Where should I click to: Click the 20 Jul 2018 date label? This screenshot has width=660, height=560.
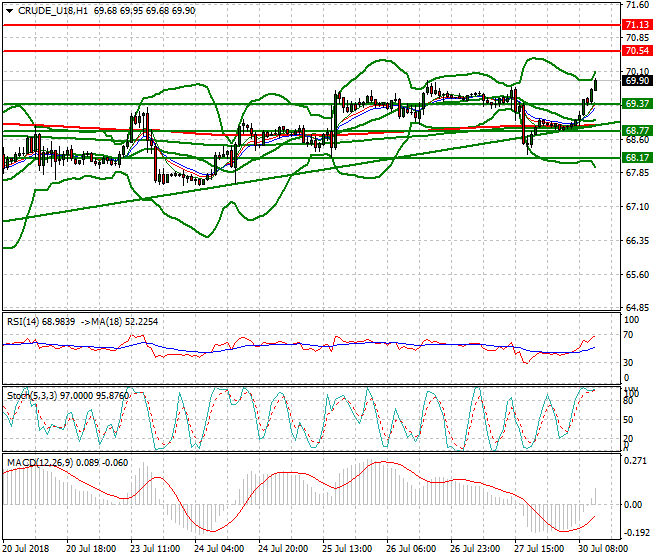pos(26,549)
